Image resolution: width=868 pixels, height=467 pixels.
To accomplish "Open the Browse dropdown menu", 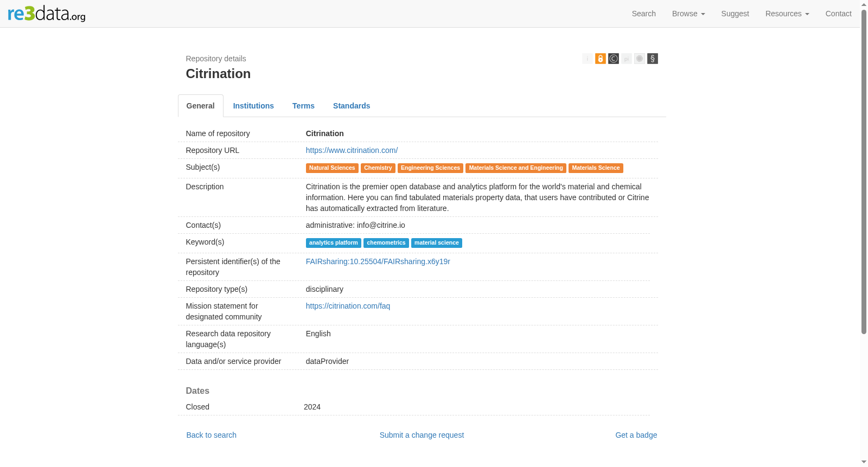I will pos(688,14).
